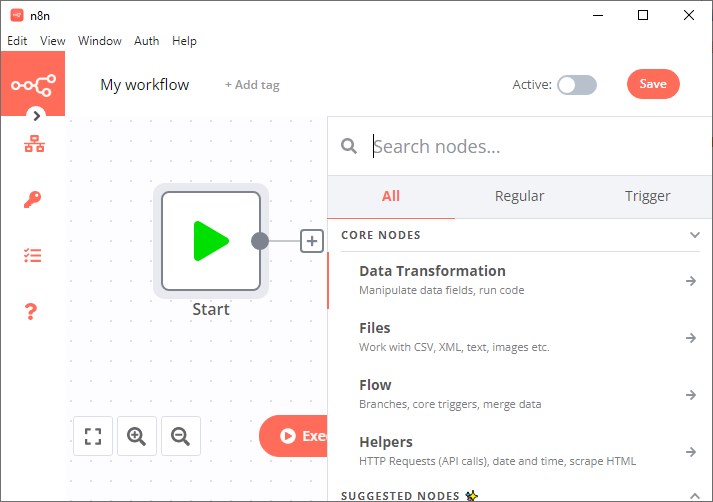Viewport: 713px width, 502px height.
Task: Select the All nodes tab
Action: tap(391, 196)
